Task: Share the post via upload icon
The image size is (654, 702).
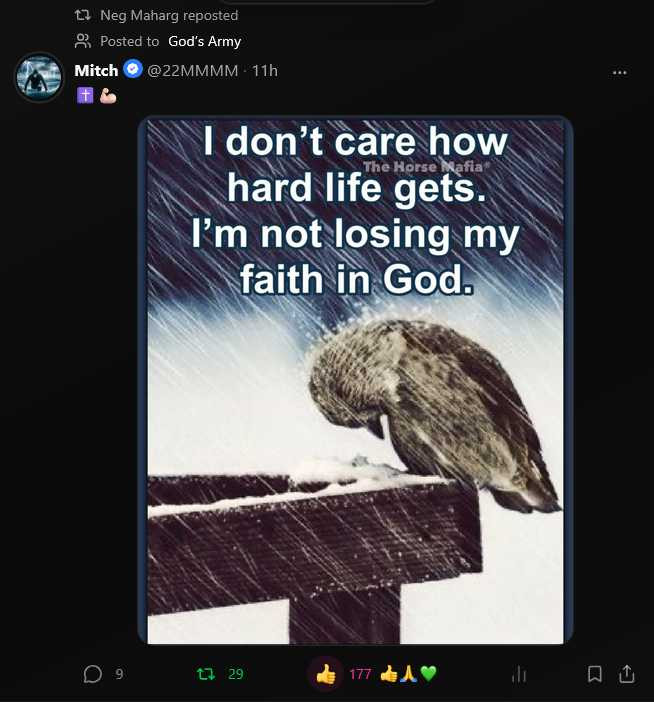Action: click(x=627, y=674)
